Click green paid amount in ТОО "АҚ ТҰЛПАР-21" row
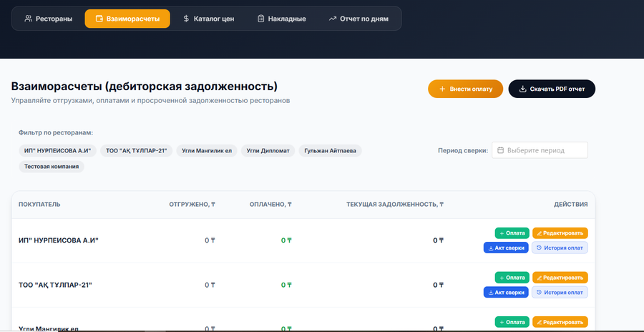The width and height of the screenshot is (644, 332). [x=286, y=285]
